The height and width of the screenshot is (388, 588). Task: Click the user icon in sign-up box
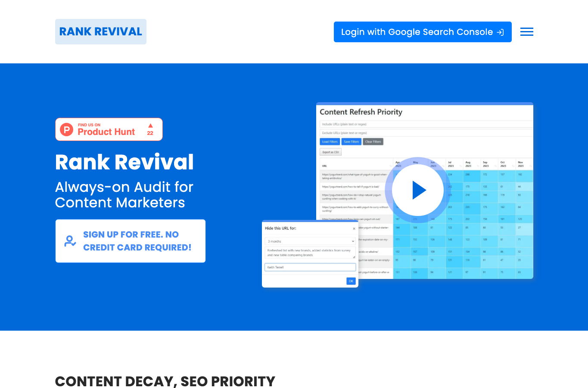(x=70, y=241)
